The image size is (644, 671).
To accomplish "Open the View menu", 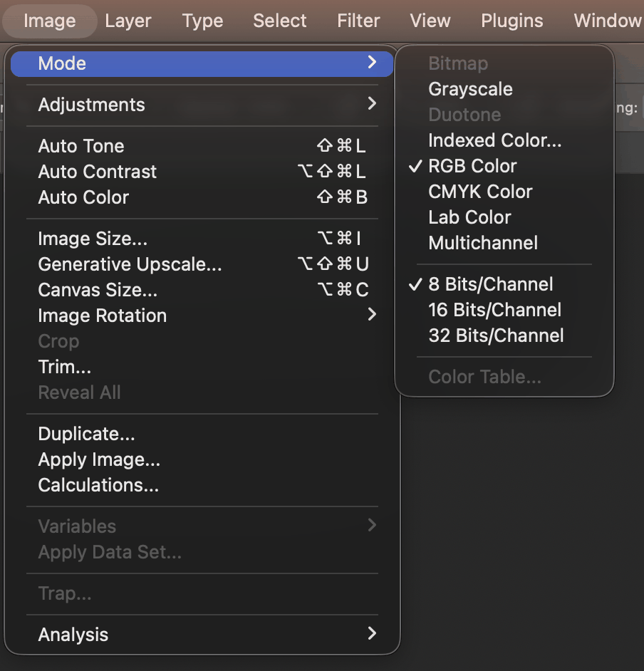I will (430, 21).
